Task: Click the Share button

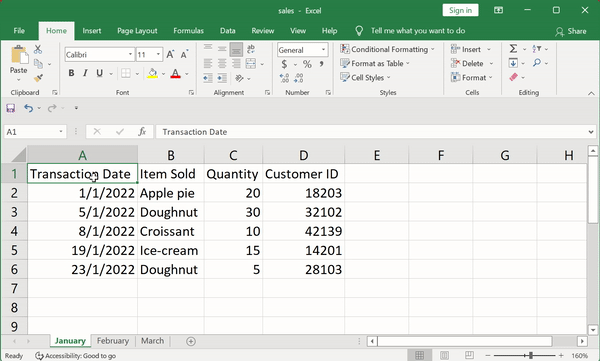Action: [x=571, y=31]
